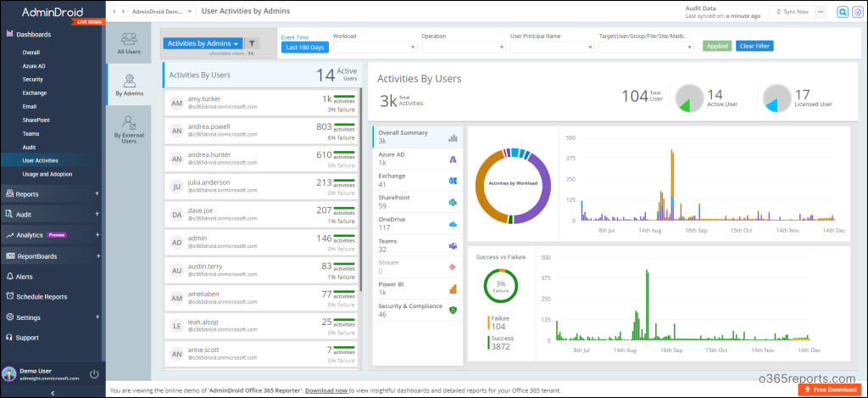Click the orange Failure legend marker
The width and height of the screenshot is (868, 398).
488,322
